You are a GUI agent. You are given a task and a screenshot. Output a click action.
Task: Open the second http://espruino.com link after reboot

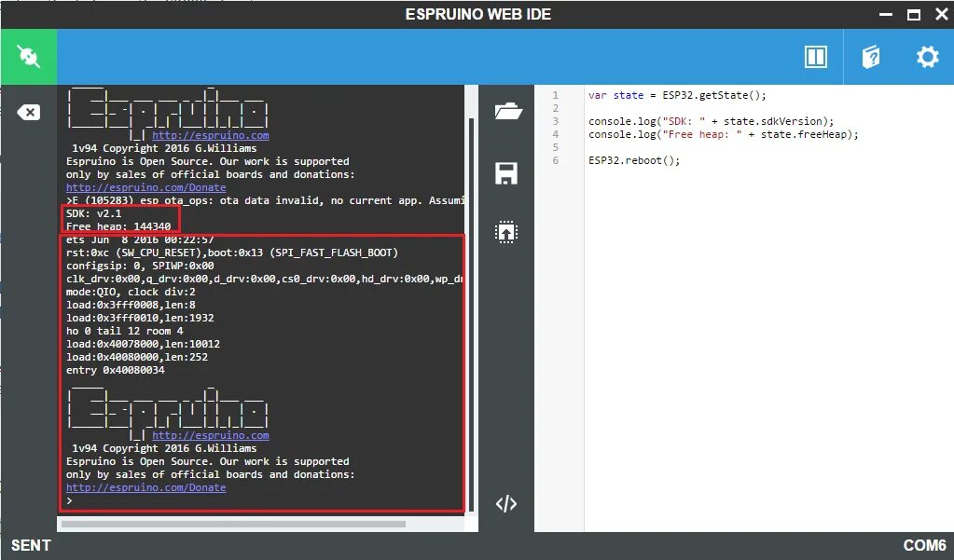pyautogui.click(x=211, y=435)
